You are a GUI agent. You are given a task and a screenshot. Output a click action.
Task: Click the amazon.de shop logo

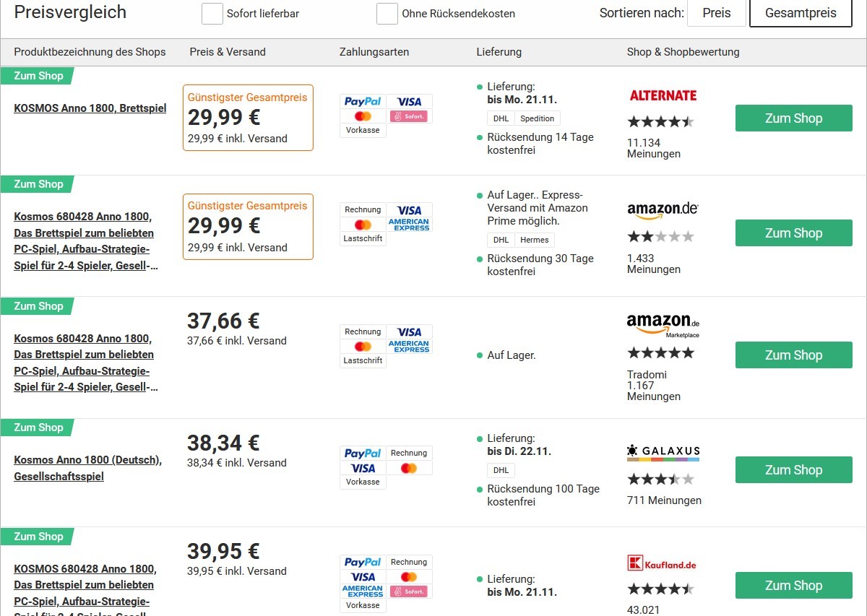pyautogui.click(x=663, y=210)
